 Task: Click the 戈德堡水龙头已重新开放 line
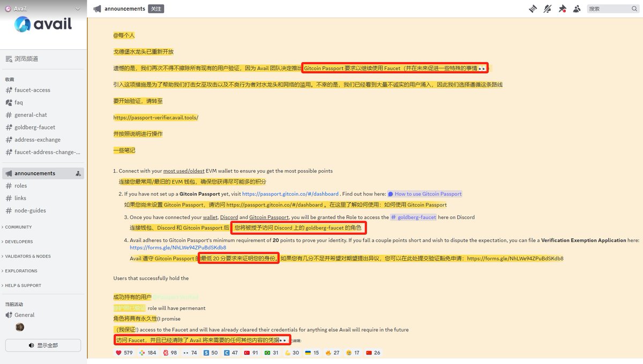click(x=144, y=52)
